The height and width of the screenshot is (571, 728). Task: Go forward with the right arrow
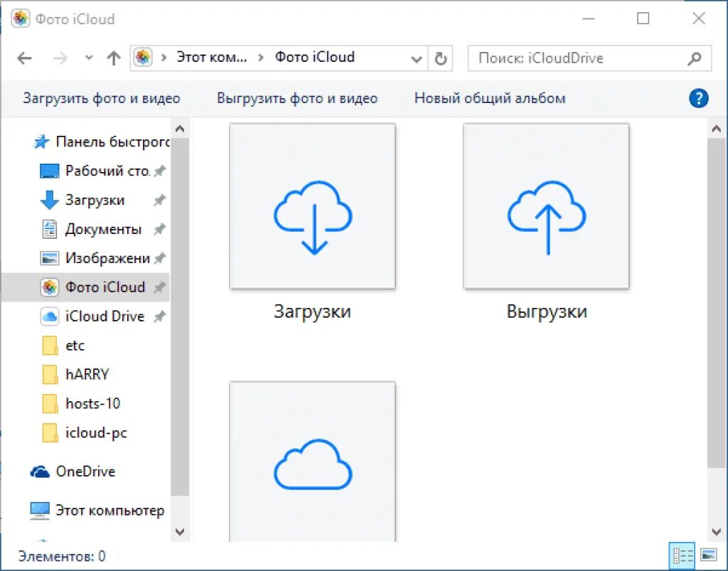60,58
